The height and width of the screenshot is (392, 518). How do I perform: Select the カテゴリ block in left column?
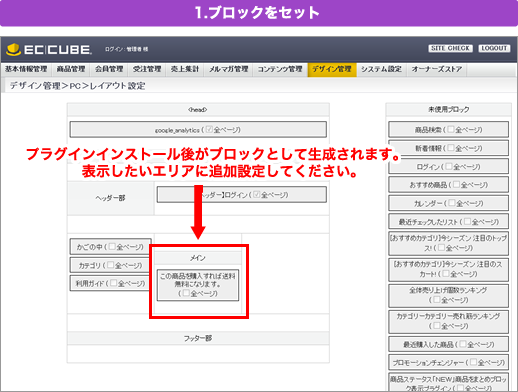click(110, 265)
